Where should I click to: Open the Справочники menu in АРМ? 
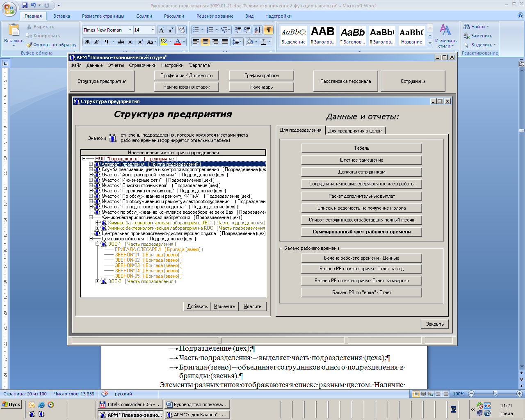pyautogui.click(x=142, y=65)
